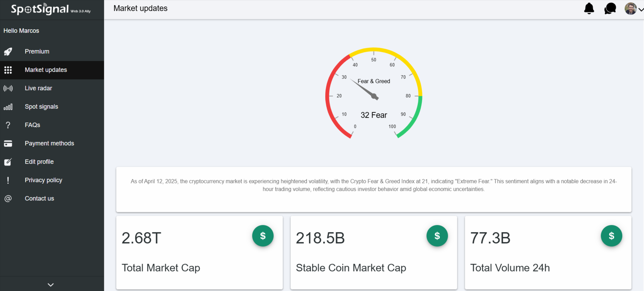The image size is (644, 291).
Task: Click the Total Volume 24h card
Action: tap(548, 253)
